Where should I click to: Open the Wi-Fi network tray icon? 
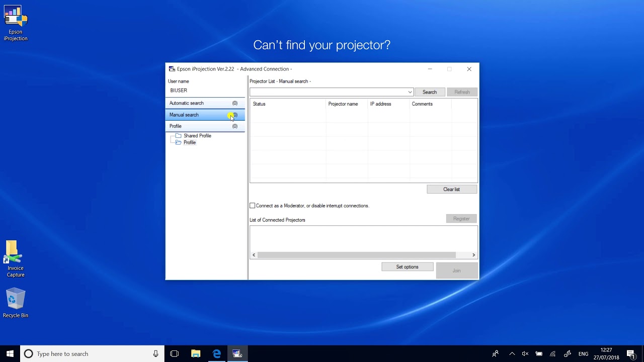[x=552, y=354]
